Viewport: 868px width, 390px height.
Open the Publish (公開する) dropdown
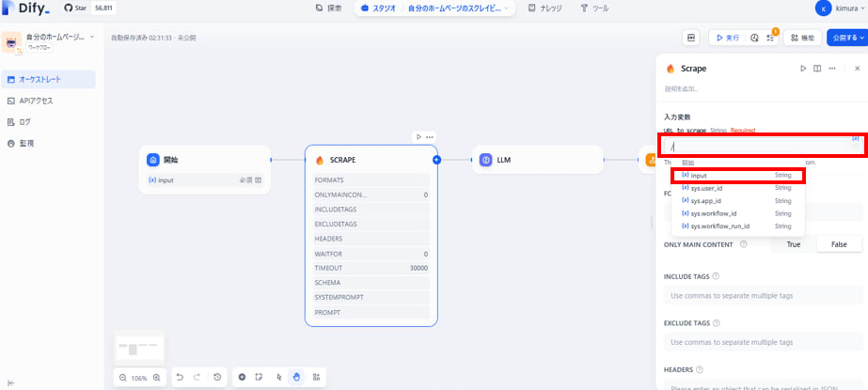point(847,38)
